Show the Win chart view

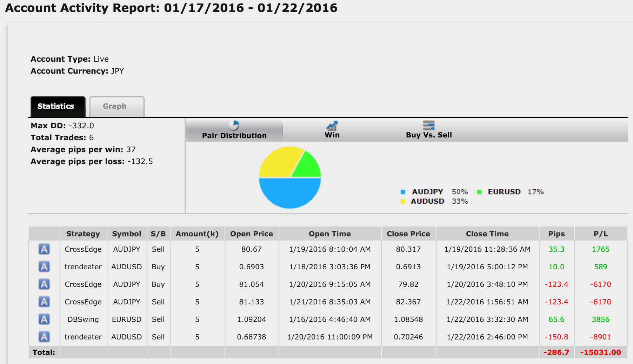pyautogui.click(x=332, y=135)
